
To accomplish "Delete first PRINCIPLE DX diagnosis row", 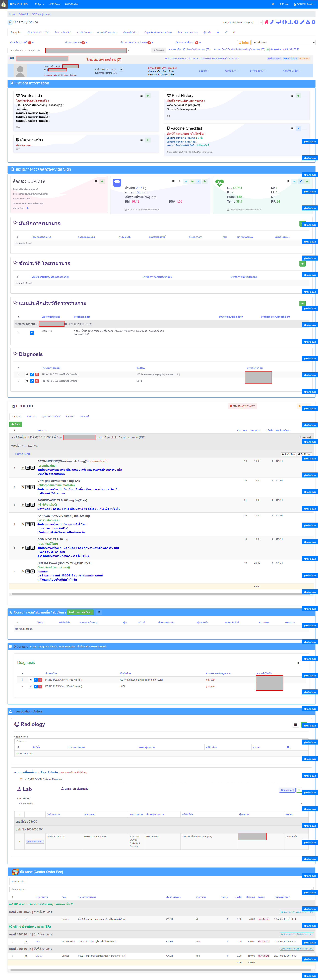I will click(37, 374).
